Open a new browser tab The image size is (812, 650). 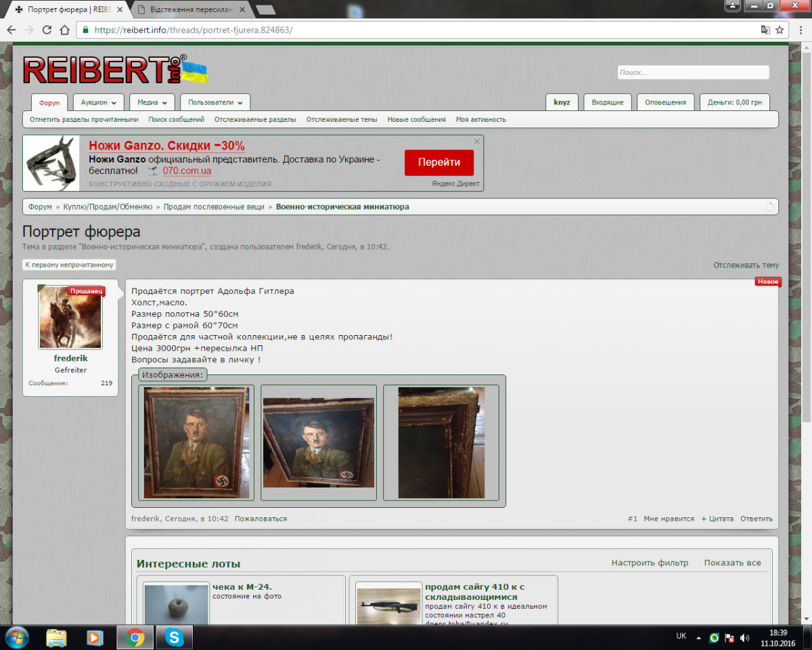[265, 9]
